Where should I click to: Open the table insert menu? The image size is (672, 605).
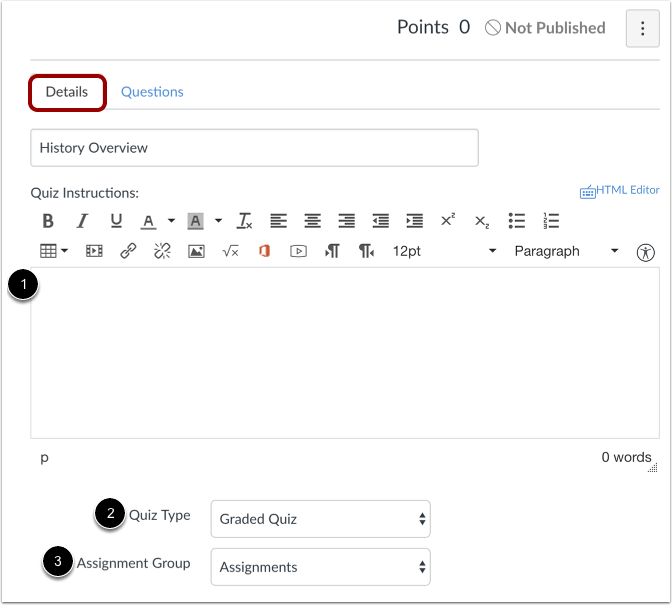[54, 251]
